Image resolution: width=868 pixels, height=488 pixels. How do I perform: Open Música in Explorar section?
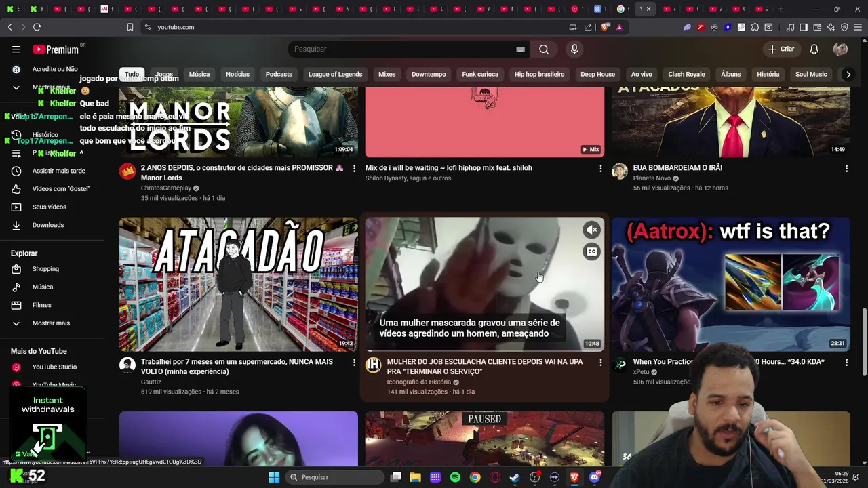(x=52, y=287)
